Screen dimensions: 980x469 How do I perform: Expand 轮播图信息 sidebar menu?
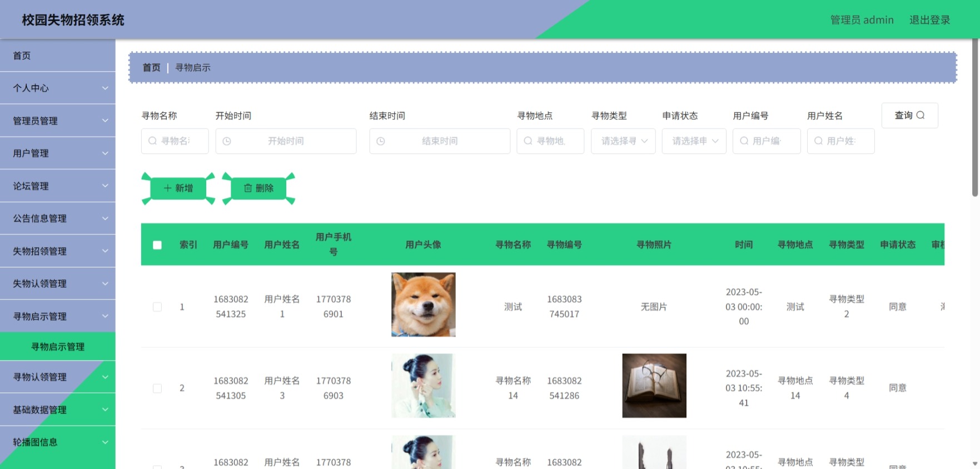(x=58, y=442)
